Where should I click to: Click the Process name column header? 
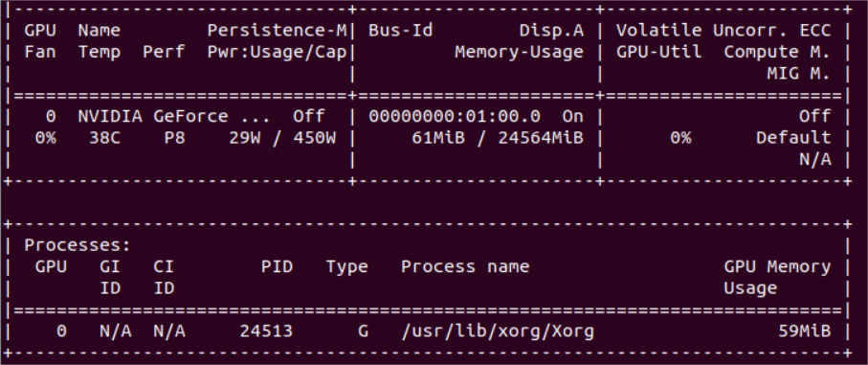click(465, 266)
